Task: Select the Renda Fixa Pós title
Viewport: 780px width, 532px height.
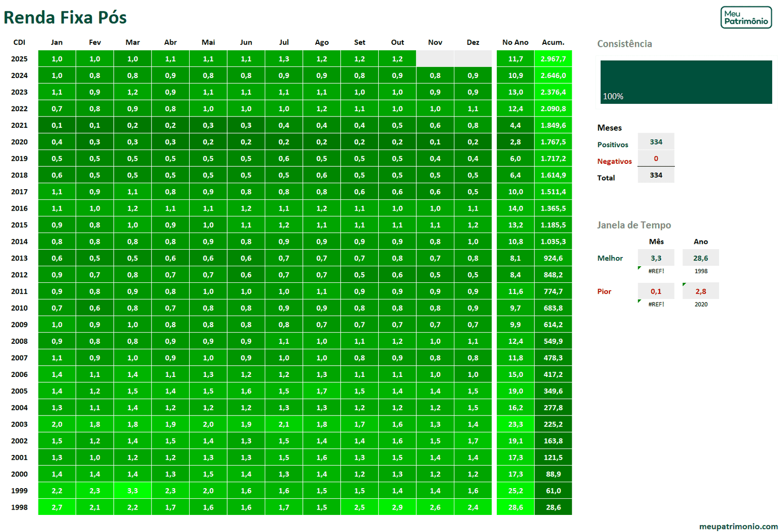Action: pos(65,18)
